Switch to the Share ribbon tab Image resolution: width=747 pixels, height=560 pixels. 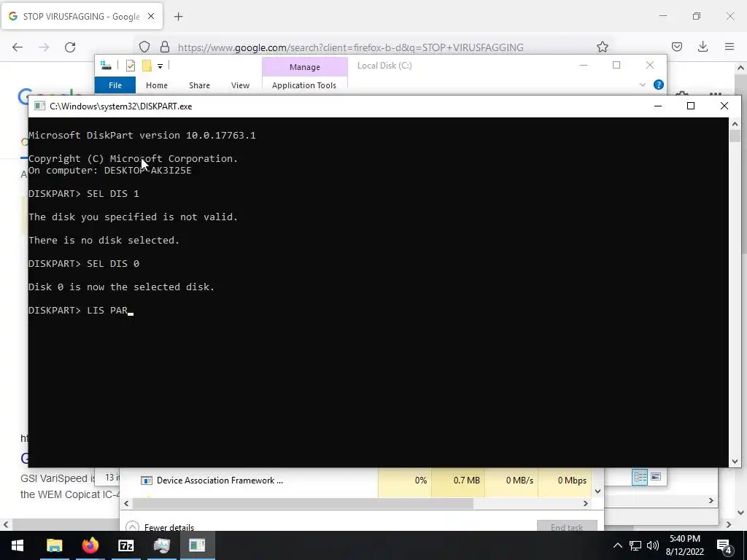pos(199,85)
